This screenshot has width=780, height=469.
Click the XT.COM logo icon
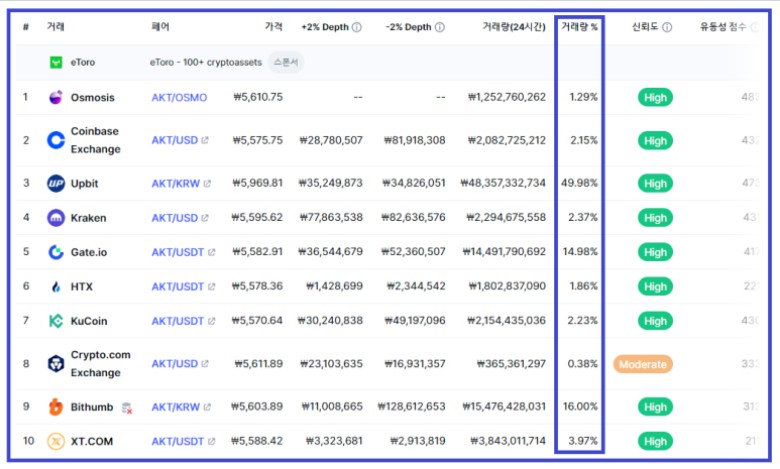[x=56, y=441]
